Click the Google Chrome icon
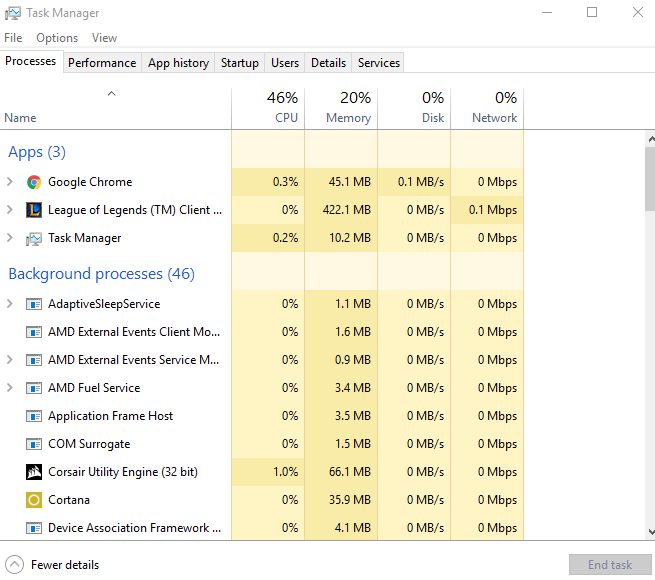655x580 pixels. (34, 182)
